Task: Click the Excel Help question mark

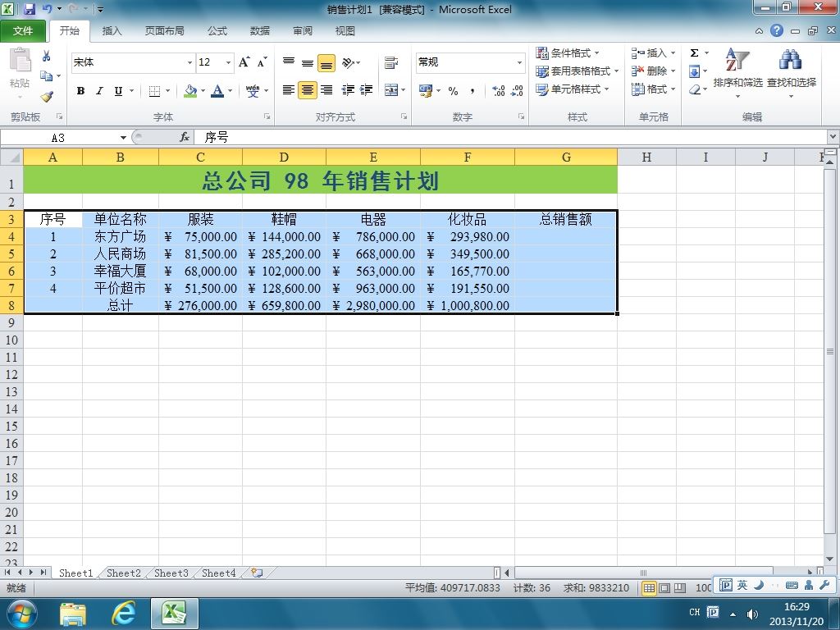Action: (x=777, y=30)
